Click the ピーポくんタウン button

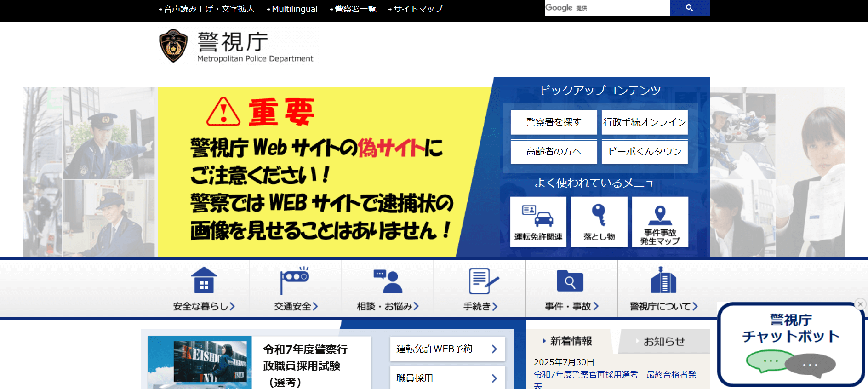645,151
